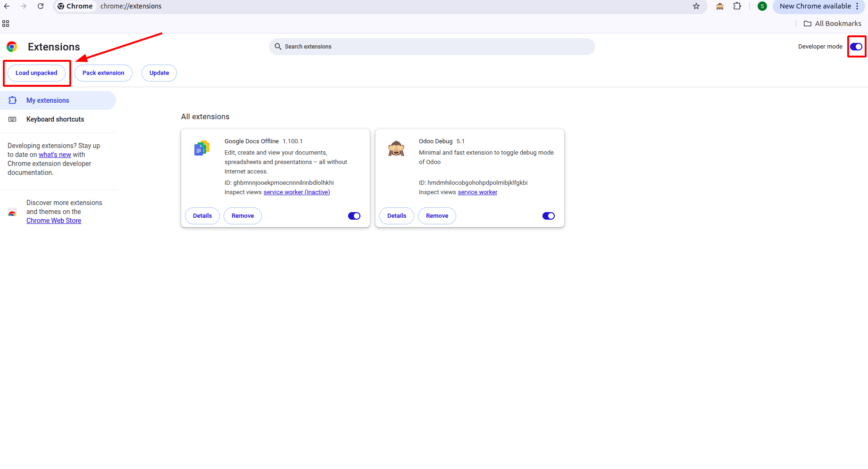Open the profile avatar icon
This screenshot has height=469, width=868.
(x=762, y=6)
